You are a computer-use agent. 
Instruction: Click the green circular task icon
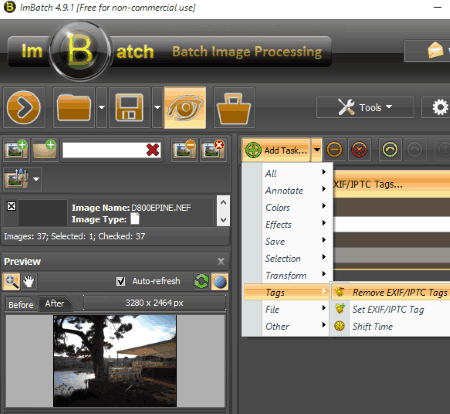click(390, 150)
